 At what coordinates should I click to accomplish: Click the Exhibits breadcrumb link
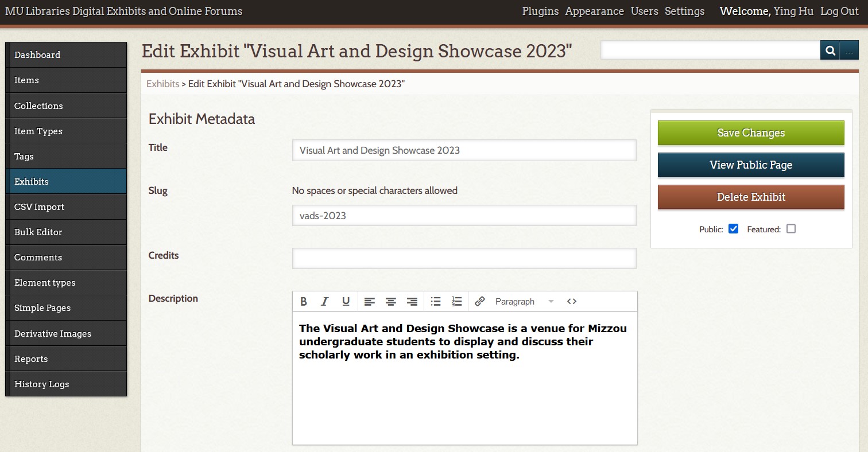tap(162, 84)
